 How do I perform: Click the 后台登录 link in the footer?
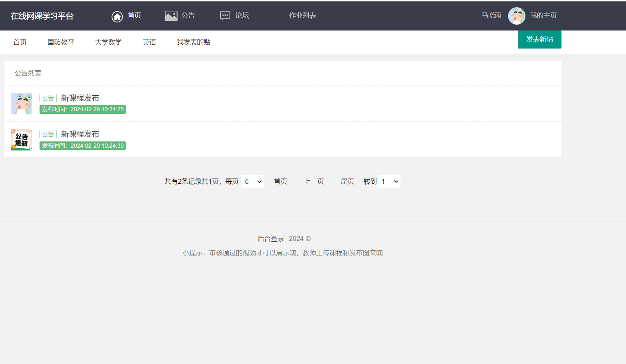[271, 239]
